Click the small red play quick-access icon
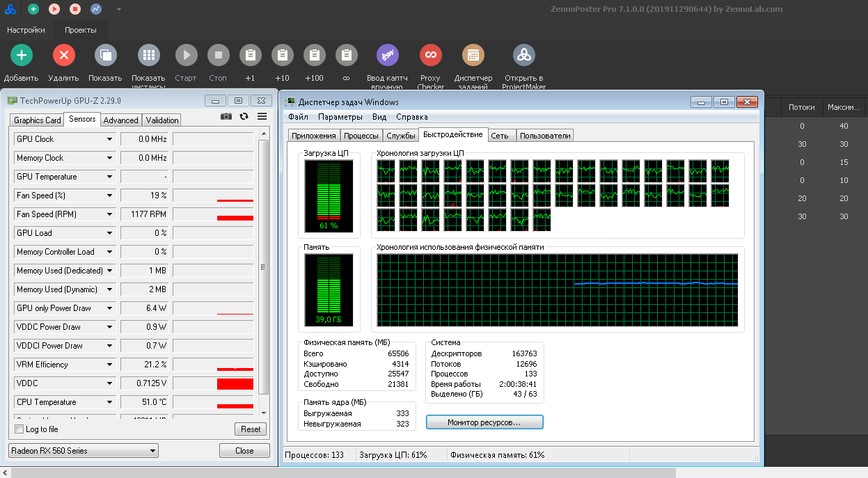The height and width of the screenshot is (478, 868). coord(54,9)
